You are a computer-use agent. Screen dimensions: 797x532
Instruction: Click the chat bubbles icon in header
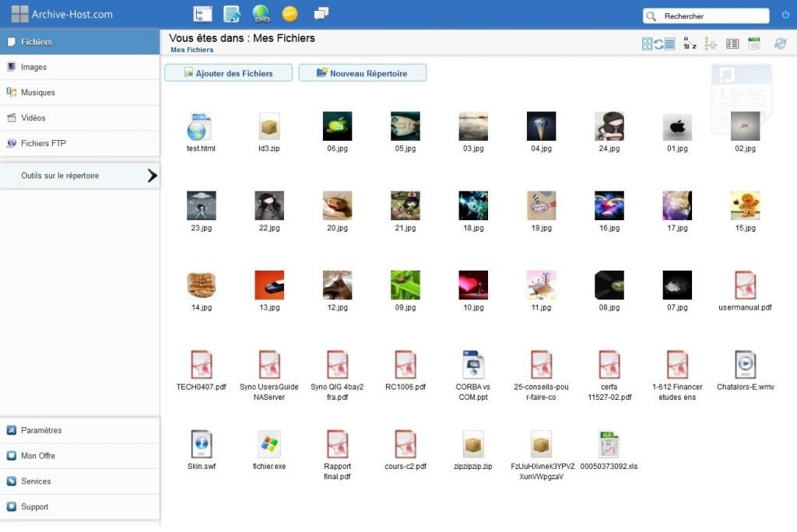click(x=321, y=14)
